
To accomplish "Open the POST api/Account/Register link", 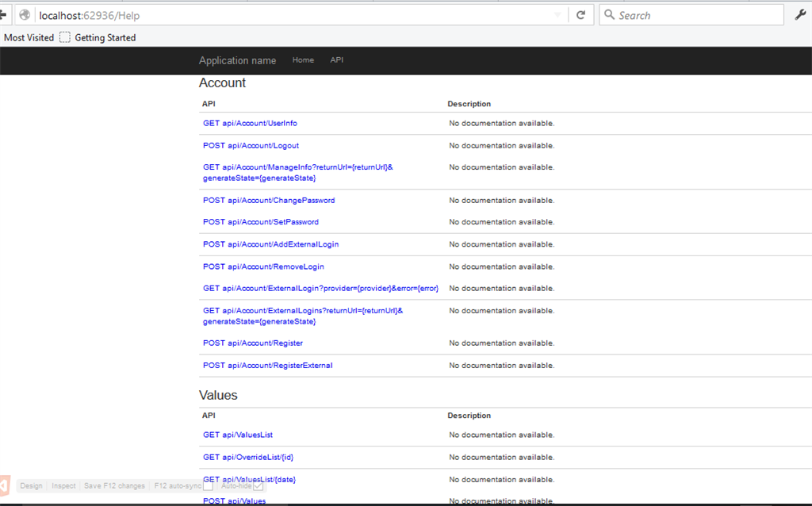I will 253,343.
